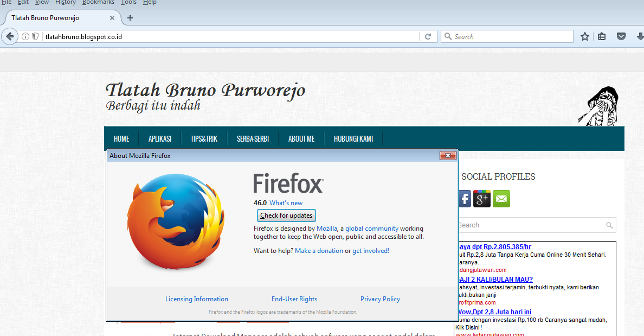Click the 46.0 version number text
This screenshot has height=336, width=644.
260,203
